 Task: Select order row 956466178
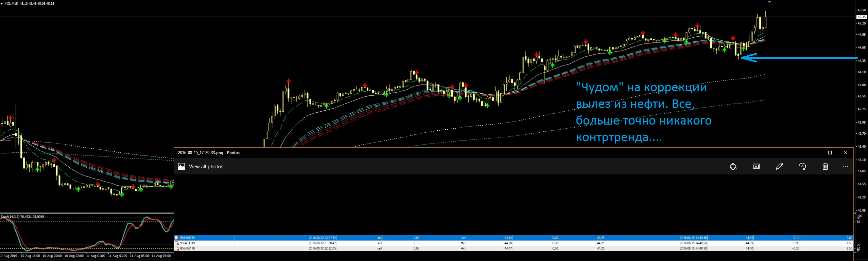click(x=514, y=248)
